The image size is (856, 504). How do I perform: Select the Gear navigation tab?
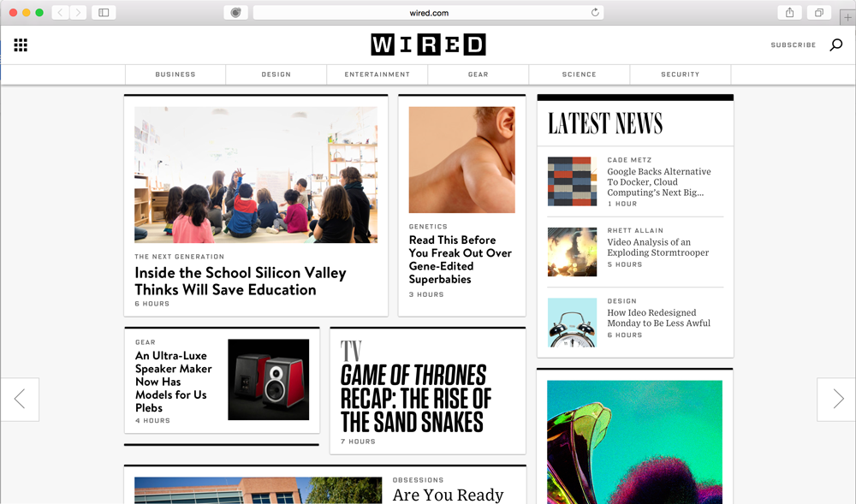(x=479, y=74)
